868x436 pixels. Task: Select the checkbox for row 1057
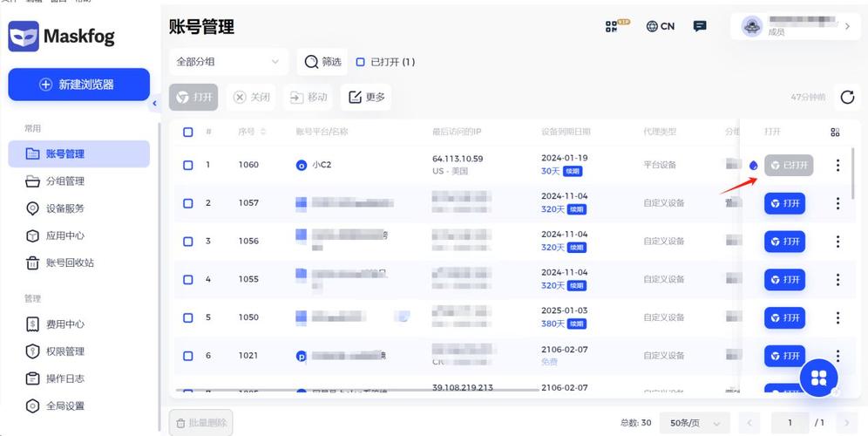[188, 203]
